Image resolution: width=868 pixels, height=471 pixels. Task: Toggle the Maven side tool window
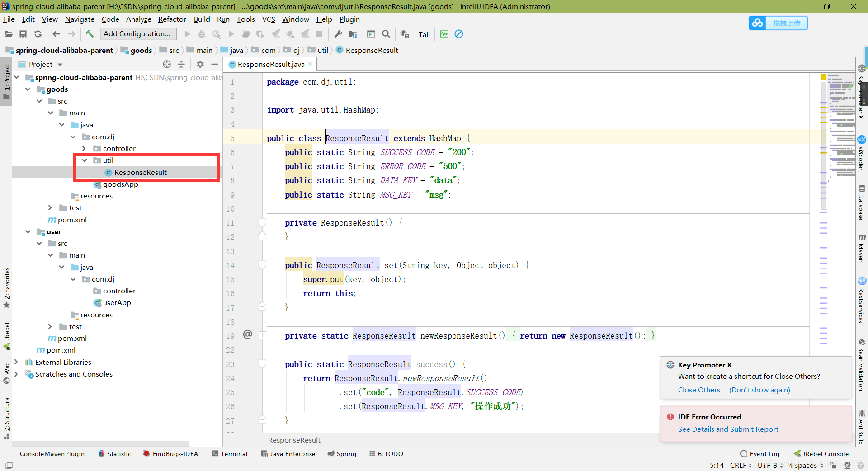tap(862, 248)
